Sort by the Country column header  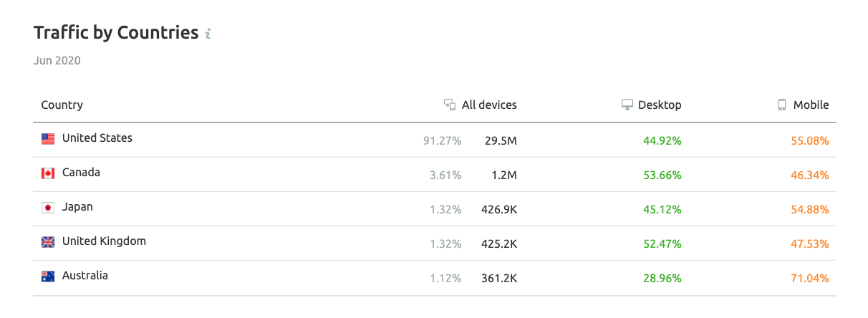click(x=62, y=105)
